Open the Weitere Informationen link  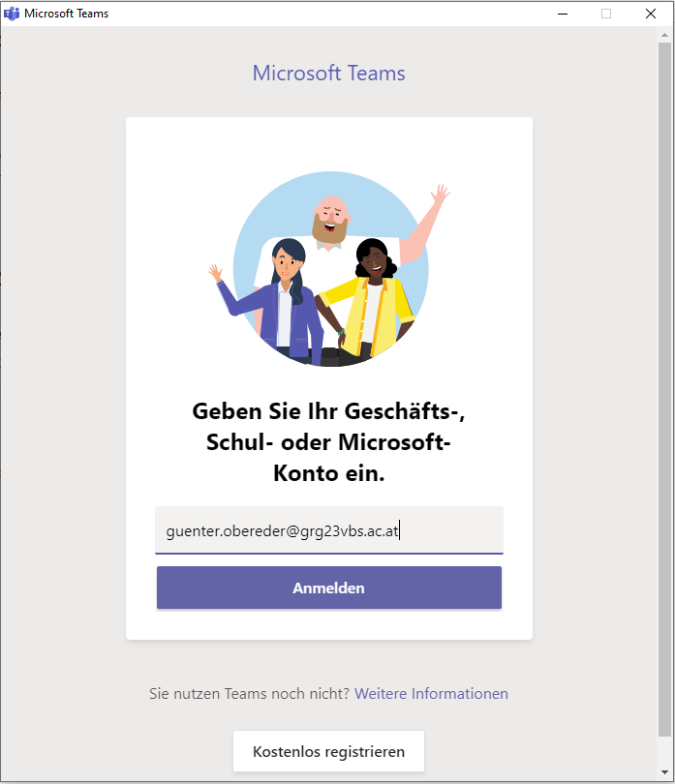coord(431,693)
